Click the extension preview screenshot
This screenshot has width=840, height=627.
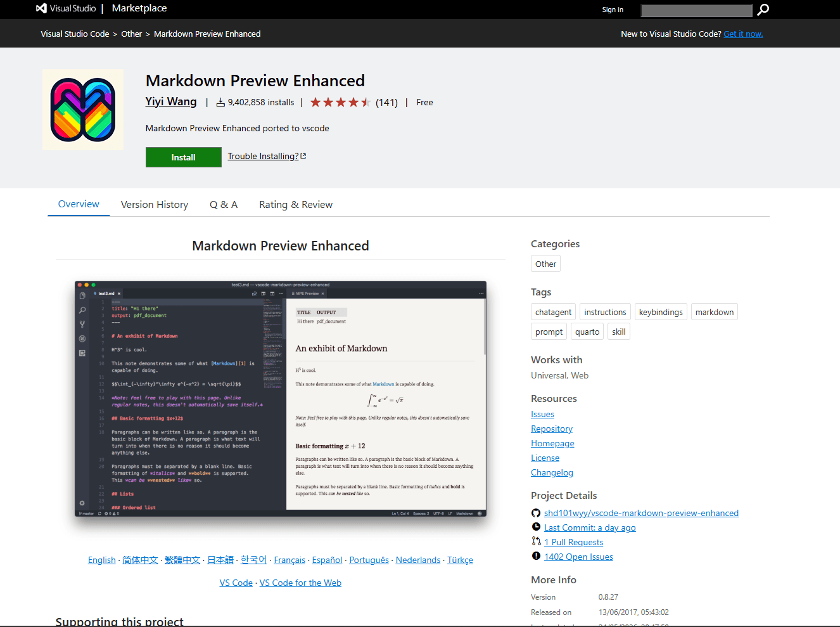(281, 399)
